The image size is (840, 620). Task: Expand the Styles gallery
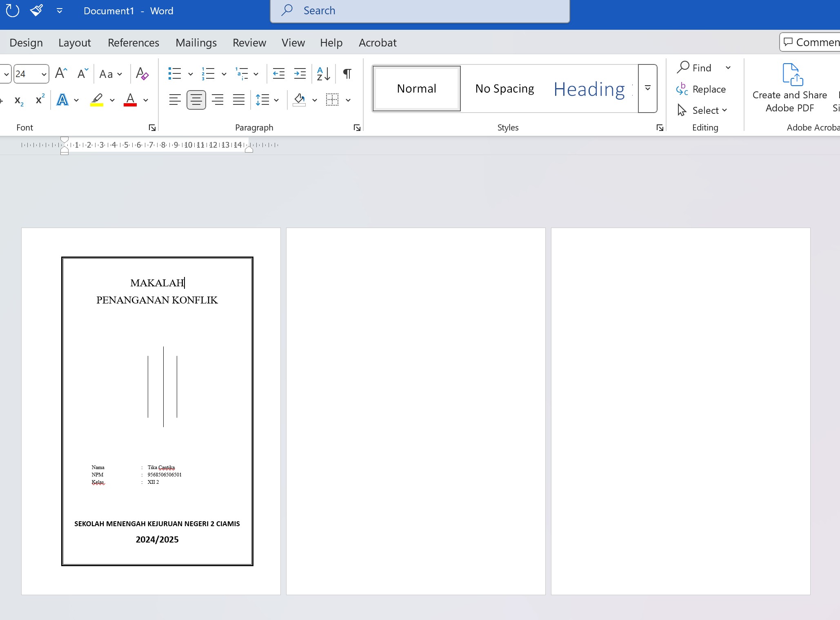click(x=648, y=89)
